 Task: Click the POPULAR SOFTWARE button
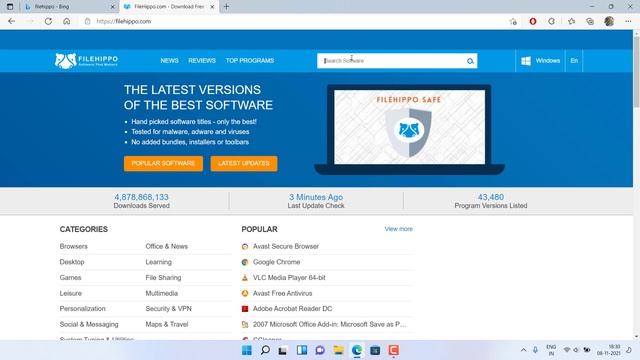pyautogui.click(x=163, y=163)
